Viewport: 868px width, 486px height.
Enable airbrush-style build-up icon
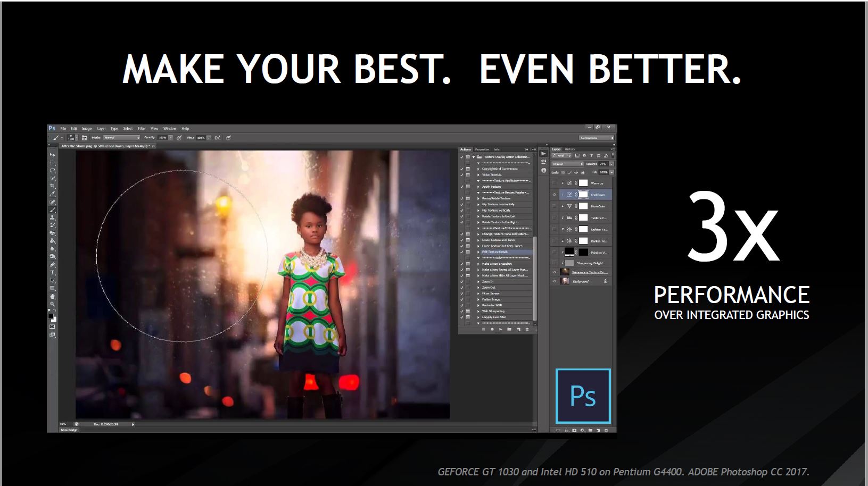tap(217, 138)
